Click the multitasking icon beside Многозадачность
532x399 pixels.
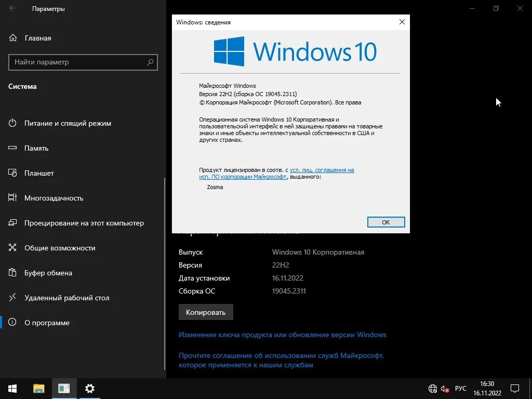[12, 197]
